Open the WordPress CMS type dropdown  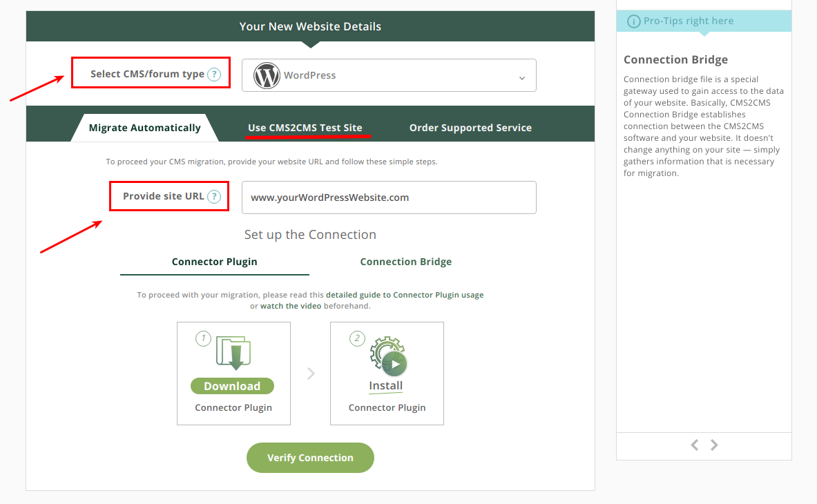389,75
